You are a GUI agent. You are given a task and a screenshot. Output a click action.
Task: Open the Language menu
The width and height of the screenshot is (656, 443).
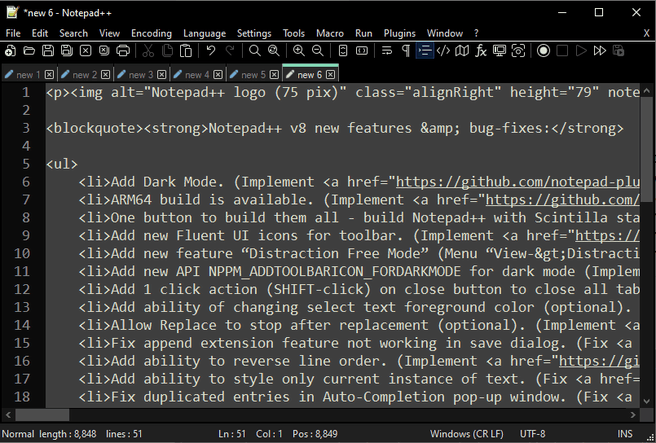click(x=205, y=33)
